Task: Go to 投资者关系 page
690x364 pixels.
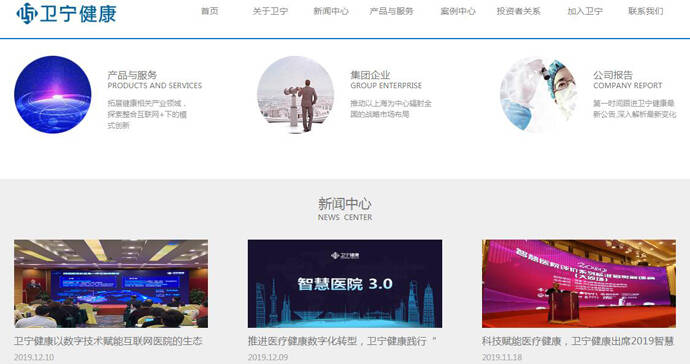Action: [x=518, y=11]
